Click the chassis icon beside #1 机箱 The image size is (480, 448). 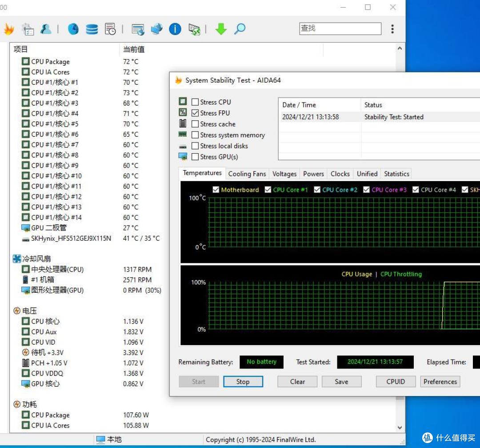click(25, 280)
